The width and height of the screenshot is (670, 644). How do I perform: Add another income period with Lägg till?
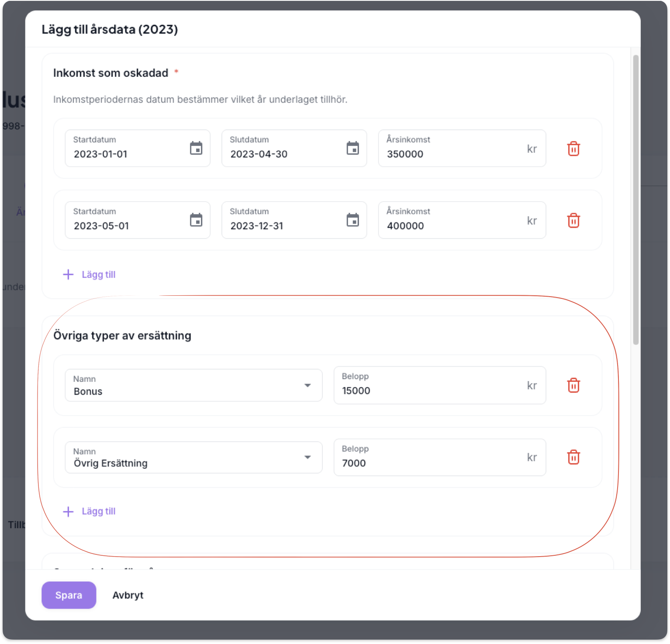[90, 274]
